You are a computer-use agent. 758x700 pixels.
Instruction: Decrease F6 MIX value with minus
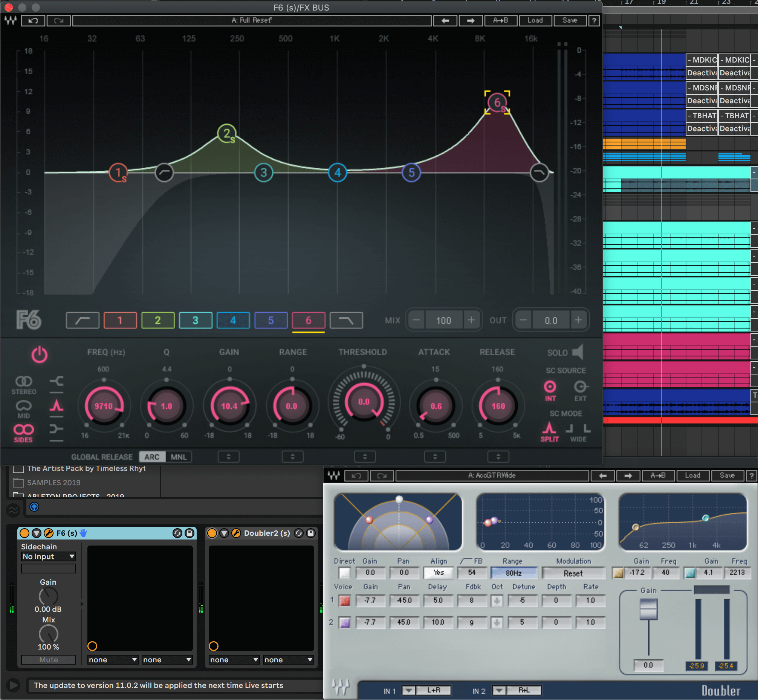tap(416, 320)
